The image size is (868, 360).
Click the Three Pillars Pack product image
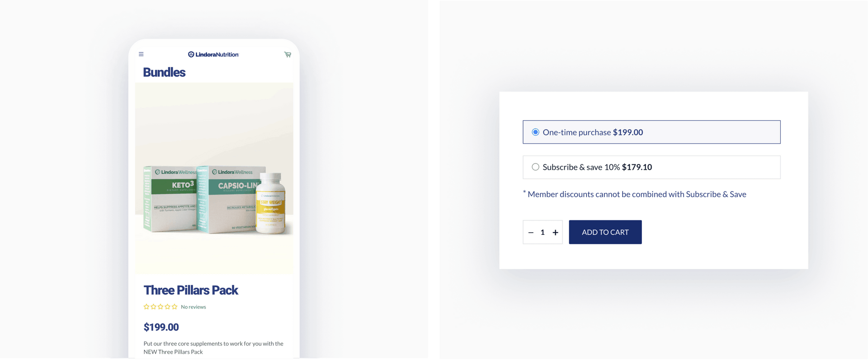[214, 178]
